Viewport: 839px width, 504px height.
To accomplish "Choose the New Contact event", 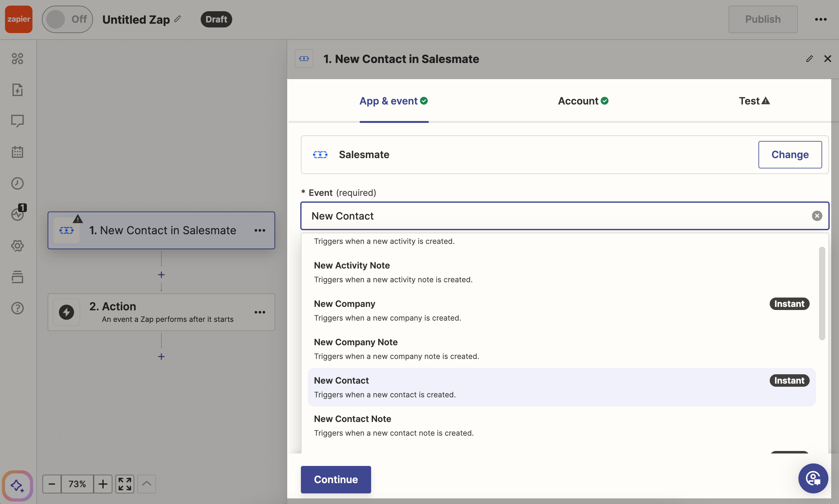I will pyautogui.click(x=562, y=387).
